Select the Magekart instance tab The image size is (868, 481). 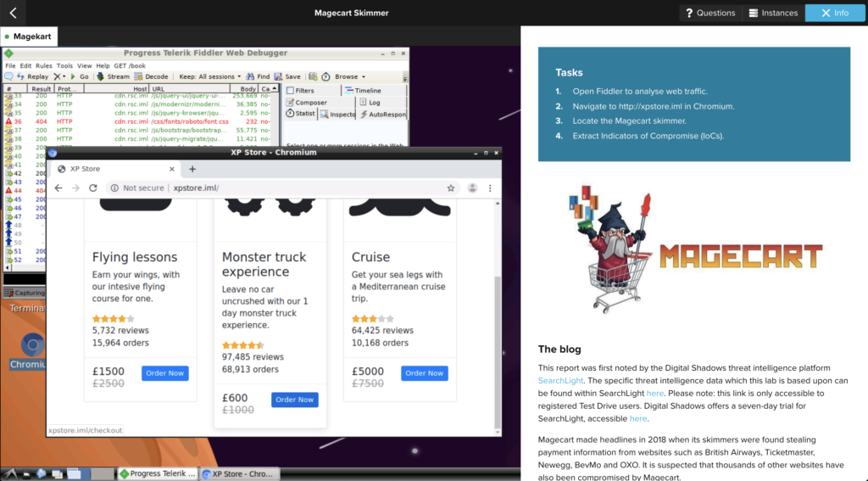28,36
